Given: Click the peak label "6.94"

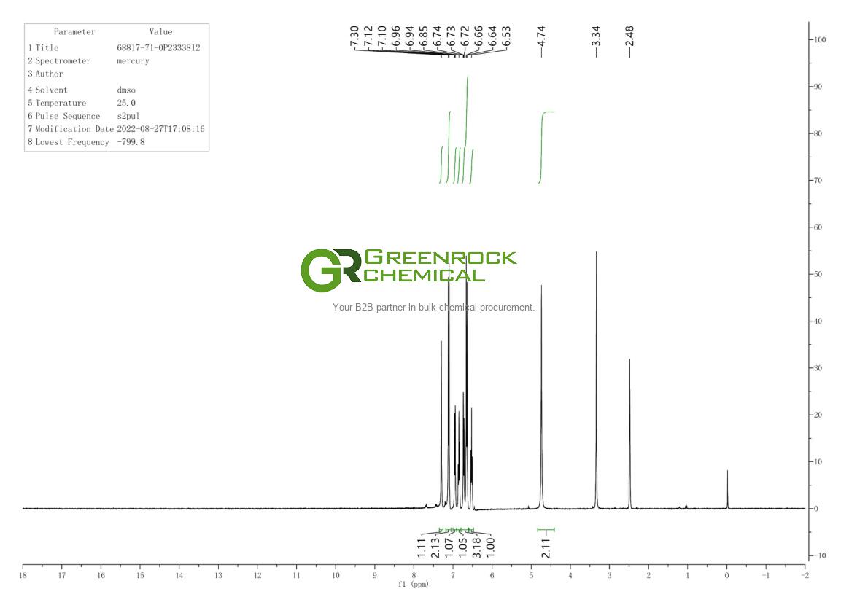Looking at the screenshot, I should point(410,36).
